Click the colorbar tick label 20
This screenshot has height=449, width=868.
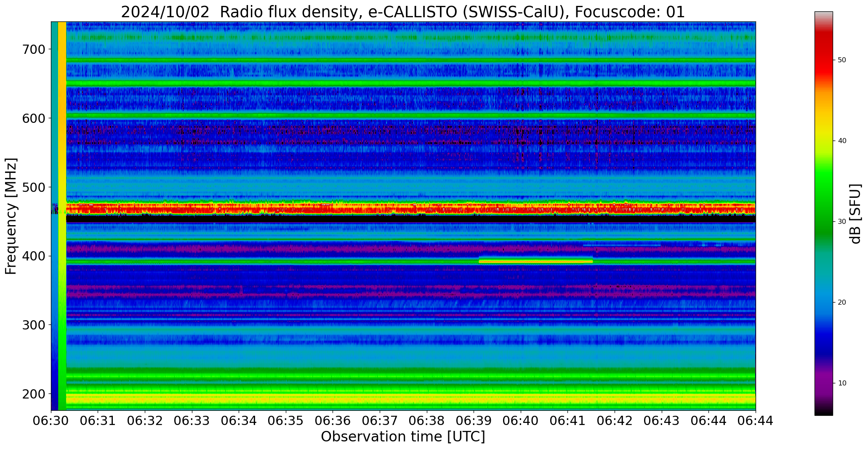coord(842,303)
